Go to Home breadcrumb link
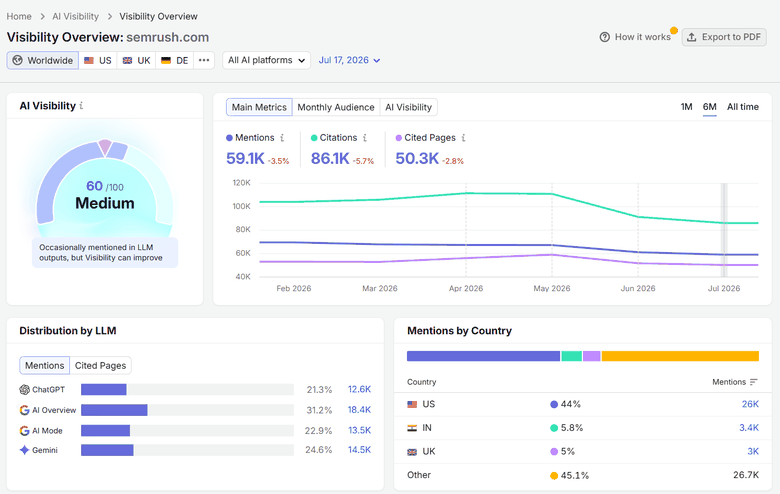The height and width of the screenshot is (494, 780). [19, 16]
